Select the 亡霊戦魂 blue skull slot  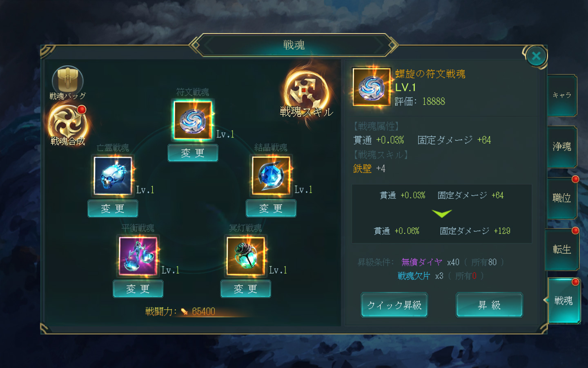coord(113,176)
